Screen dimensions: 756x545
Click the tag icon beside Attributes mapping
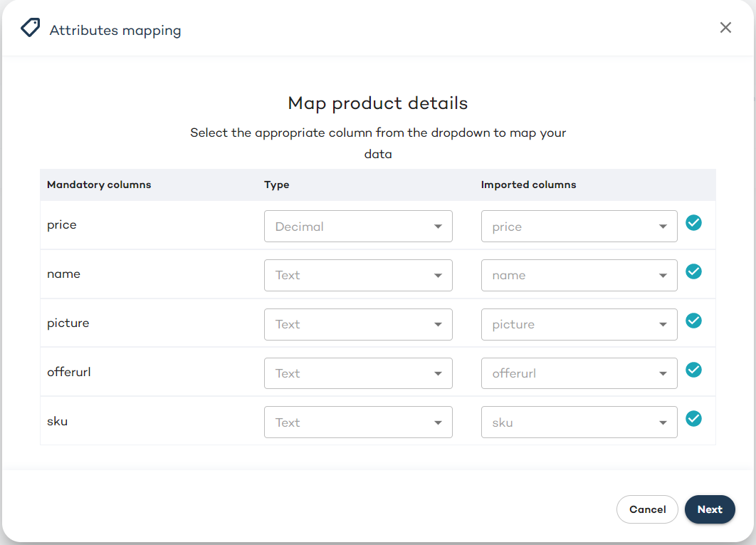(30, 28)
